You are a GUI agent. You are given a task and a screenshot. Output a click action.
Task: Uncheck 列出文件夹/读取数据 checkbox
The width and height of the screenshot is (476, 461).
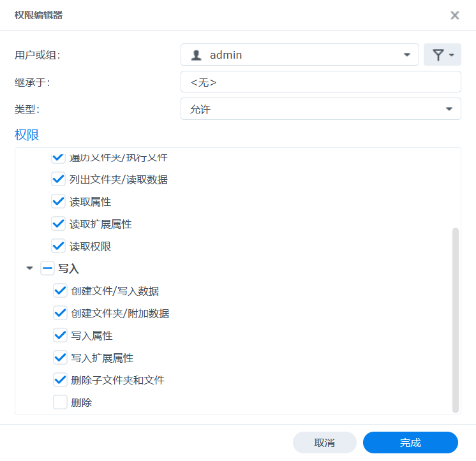coord(58,179)
